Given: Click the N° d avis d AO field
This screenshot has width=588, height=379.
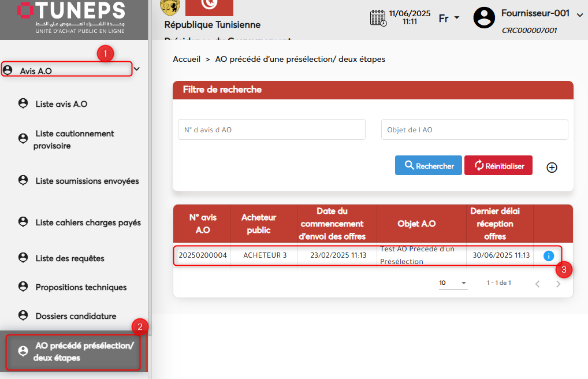Looking at the screenshot, I should 271,130.
